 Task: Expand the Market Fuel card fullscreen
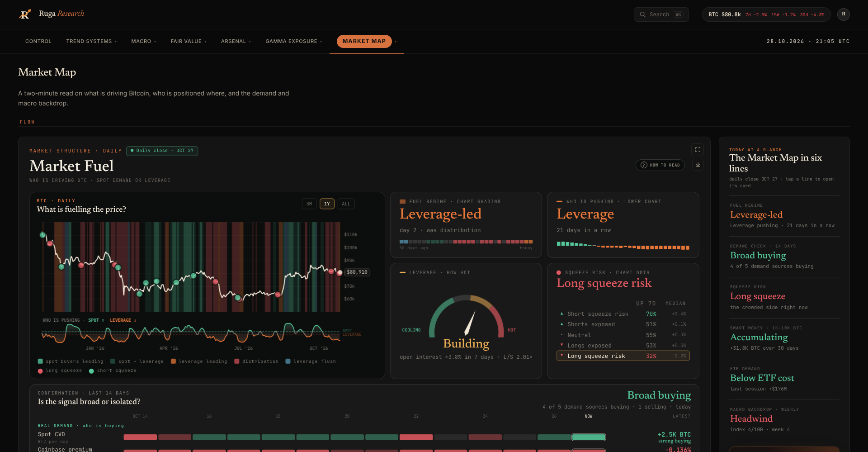click(698, 150)
